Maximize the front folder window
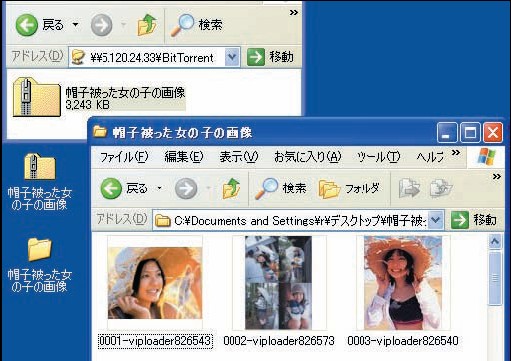Screen dimensions: 511x361 coord(470,133)
